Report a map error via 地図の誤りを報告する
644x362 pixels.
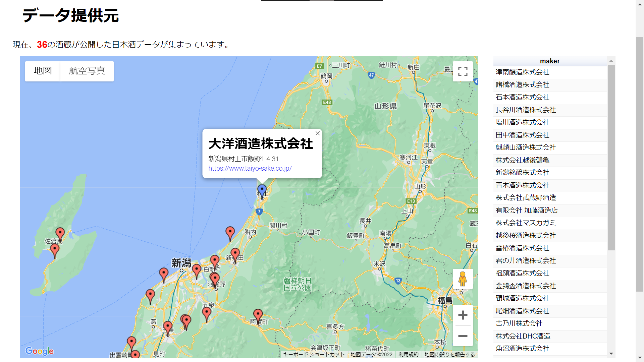(x=450, y=354)
